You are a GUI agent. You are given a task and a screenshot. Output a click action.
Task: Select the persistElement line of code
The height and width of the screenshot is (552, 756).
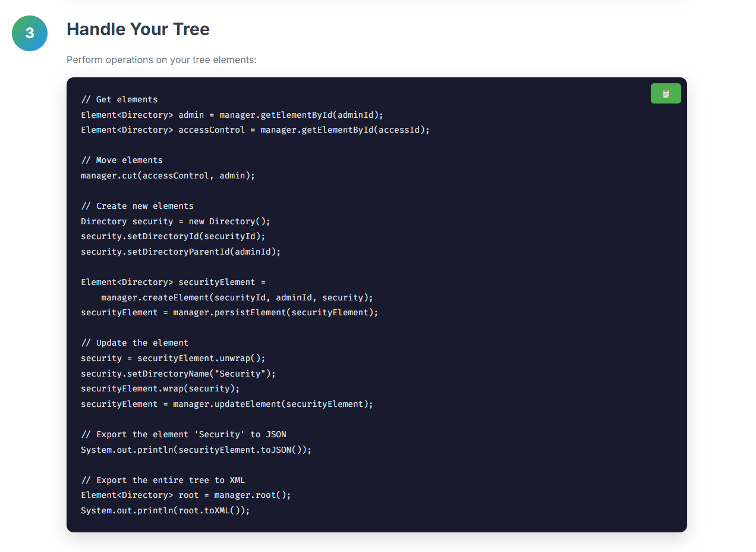(229, 312)
